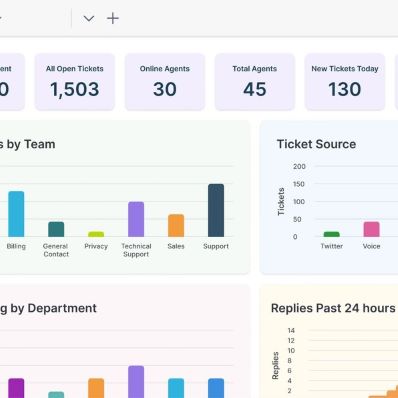398x398 pixels.
Task: Click the Sales axis label
Action: [176, 246]
